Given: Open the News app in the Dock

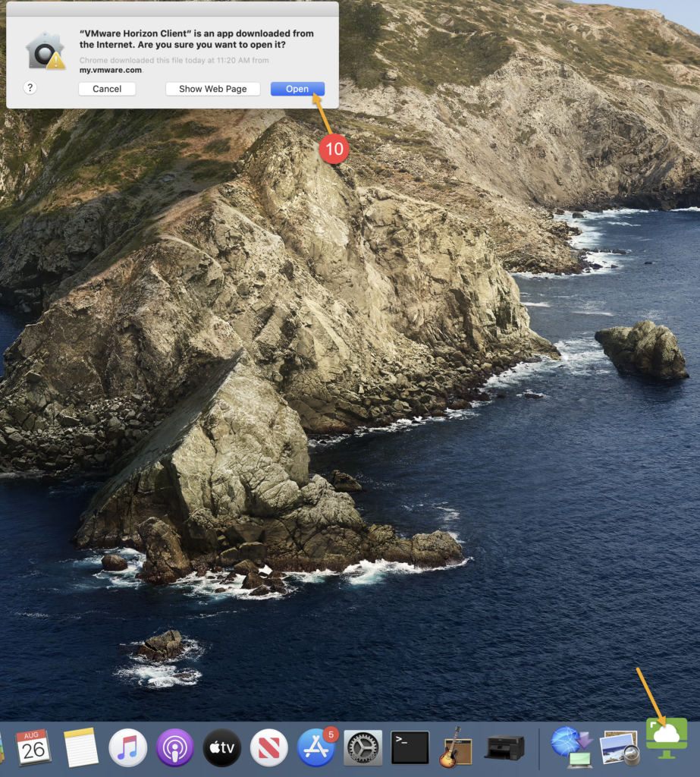Looking at the screenshot, I should [269, 747].
